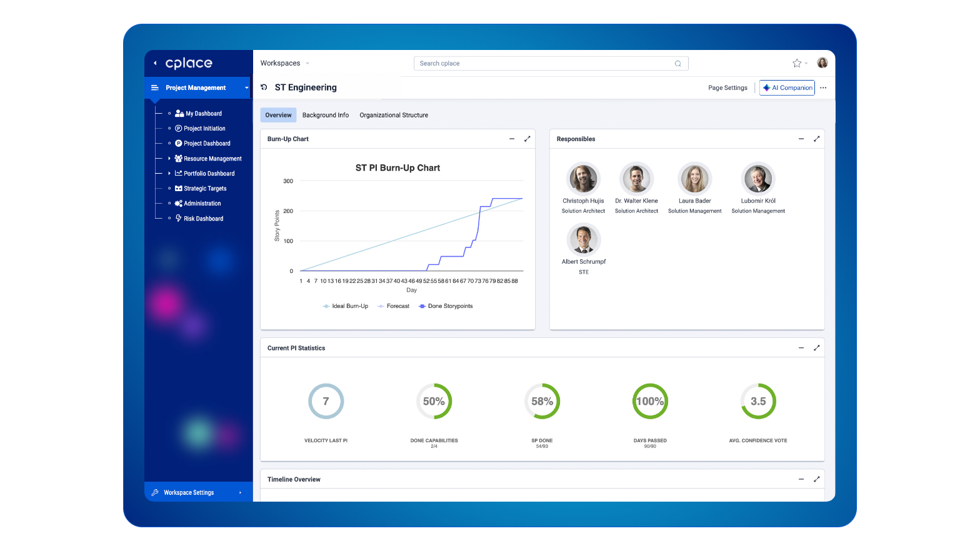The width and height of the screenshot is (980, 551).
Task: Click the 3.5 Avg. Confidence Vote gauge
Action: click(758, 401)
